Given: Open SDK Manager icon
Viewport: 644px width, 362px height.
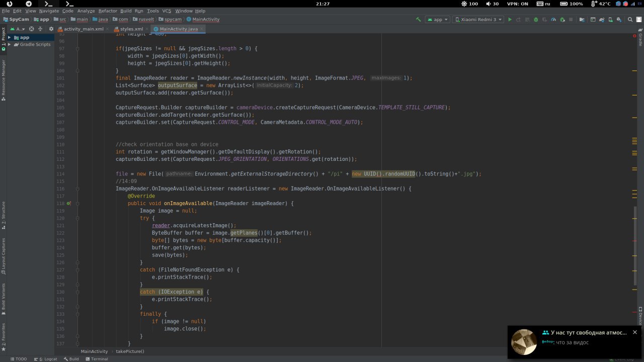Looking at the screenshot, I should coord(619,20).
